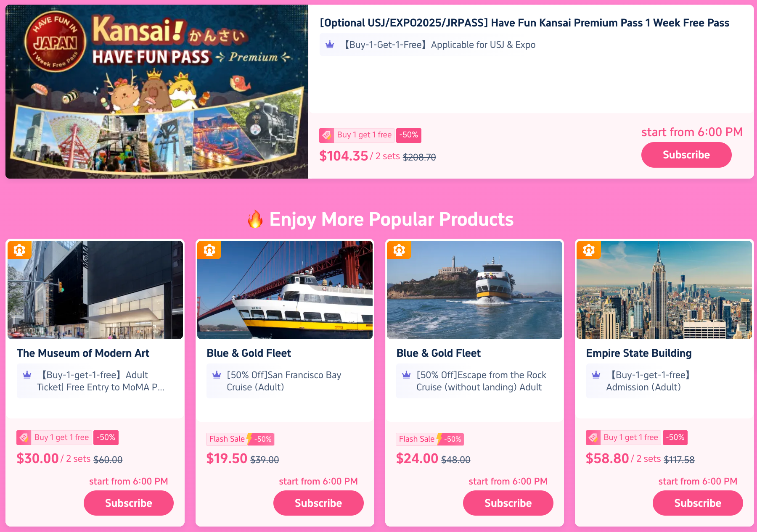This screenshot has width=757, height=532.
Task: Click crown icon next to Escape from the Rock
Action: click(x=406, y=374)
